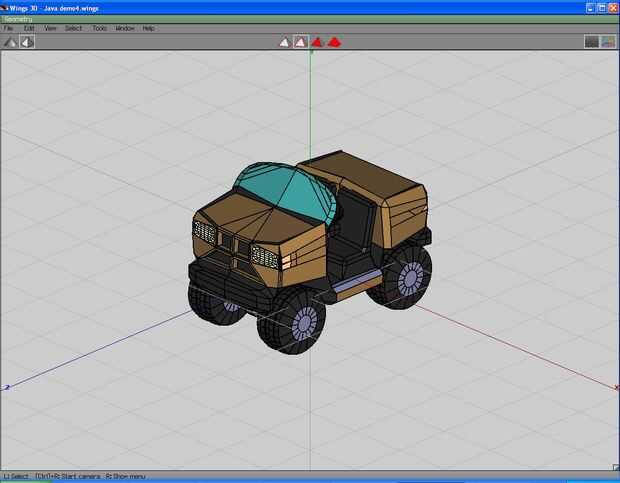Open the Help menu

(148, 28)
